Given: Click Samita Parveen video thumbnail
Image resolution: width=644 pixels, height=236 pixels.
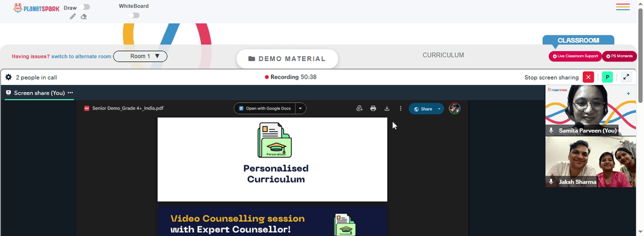Looking at the screenshot, I should [x=590, y=111].
